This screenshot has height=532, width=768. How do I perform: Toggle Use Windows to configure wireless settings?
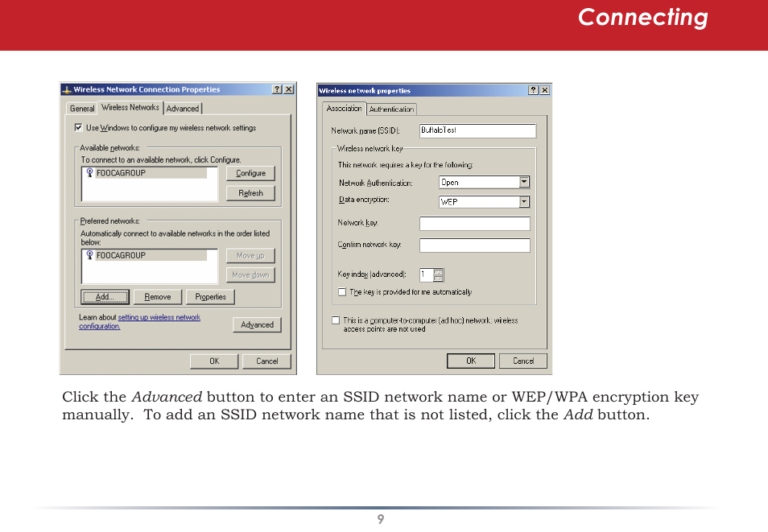[78, 127]
